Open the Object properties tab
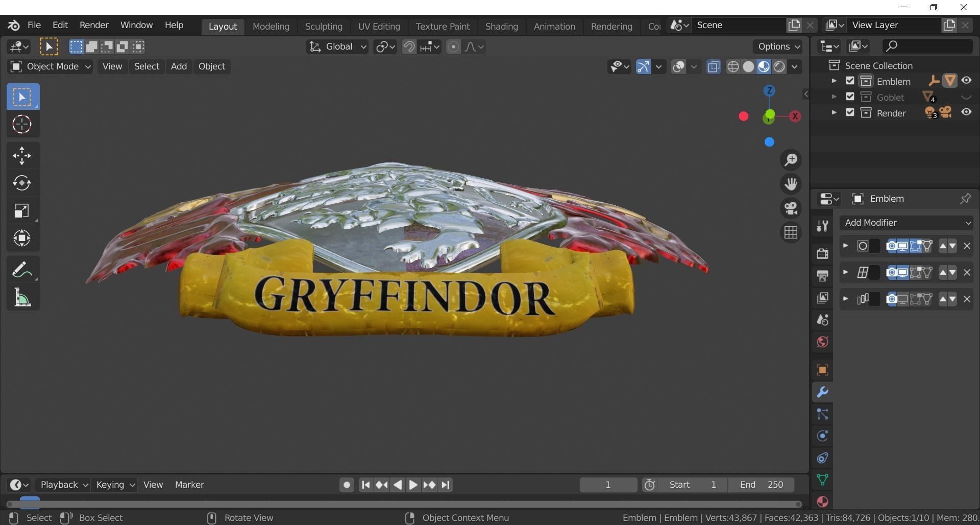The image size is (980, 525). (822, 370)
